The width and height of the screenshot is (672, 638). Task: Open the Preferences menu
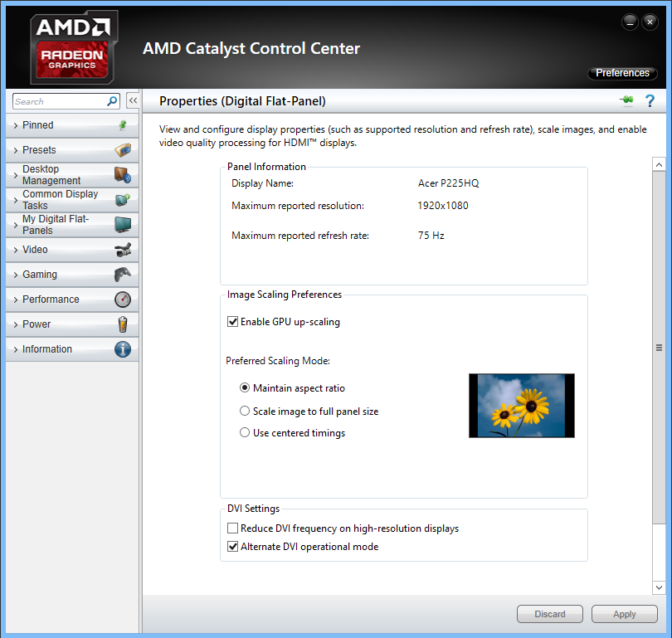622,73
